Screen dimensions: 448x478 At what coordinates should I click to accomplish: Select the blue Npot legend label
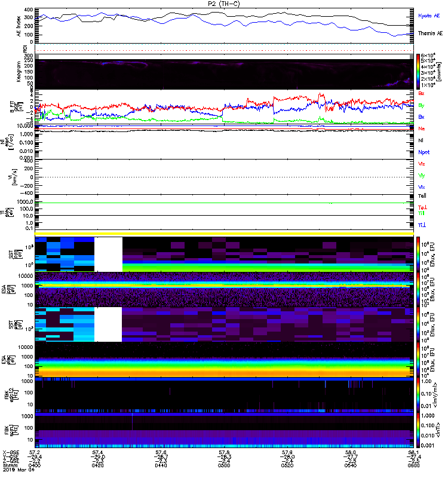pyautogui.click(x=424, y=152)
